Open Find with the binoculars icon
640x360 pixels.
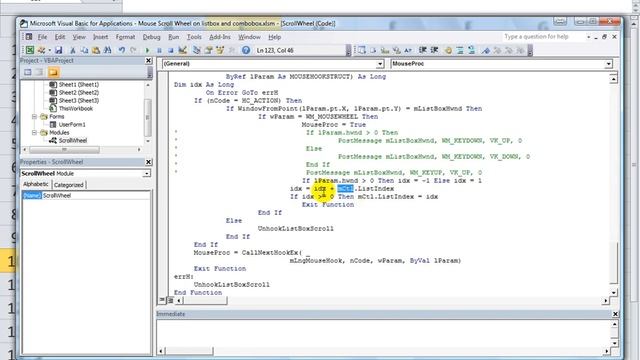(x=107, y=50)
